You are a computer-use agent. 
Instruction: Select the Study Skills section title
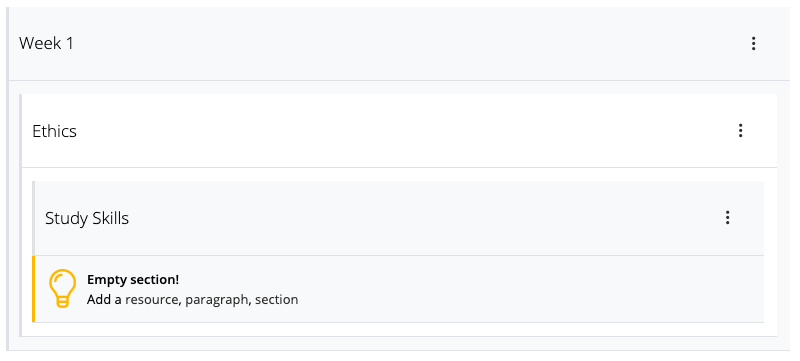click(x=87, y=218)
